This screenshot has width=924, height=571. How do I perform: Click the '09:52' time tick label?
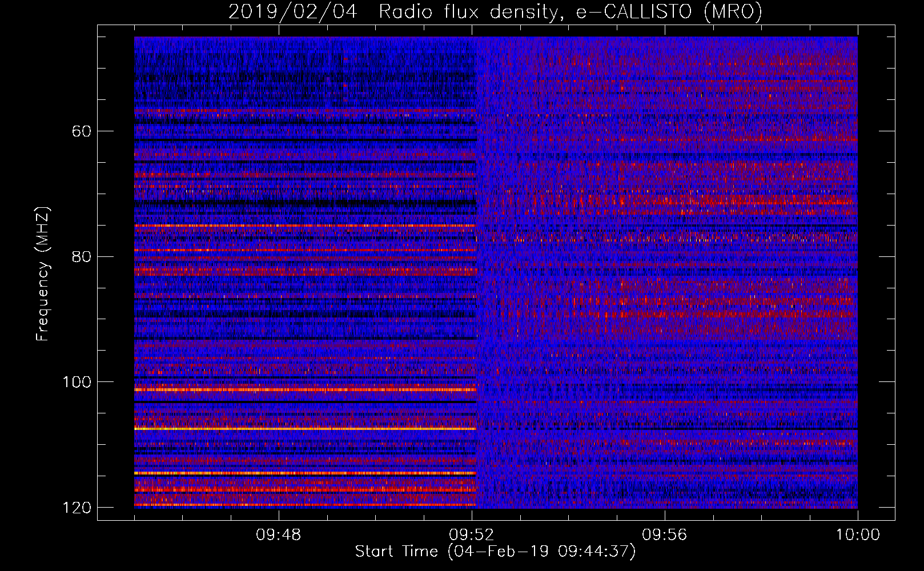472,535
